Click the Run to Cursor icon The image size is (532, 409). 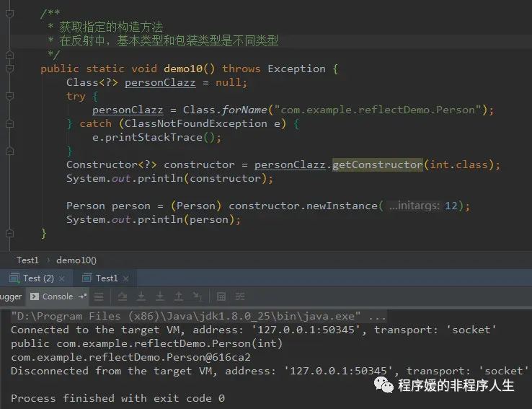pyautogui.click(x=198, y=297)
